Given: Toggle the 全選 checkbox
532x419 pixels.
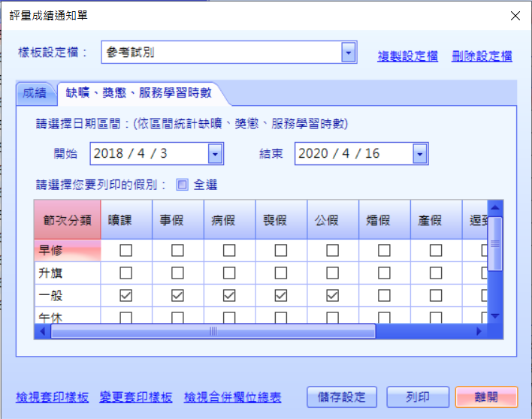Looking at the screenshot, I should point(182,185).
